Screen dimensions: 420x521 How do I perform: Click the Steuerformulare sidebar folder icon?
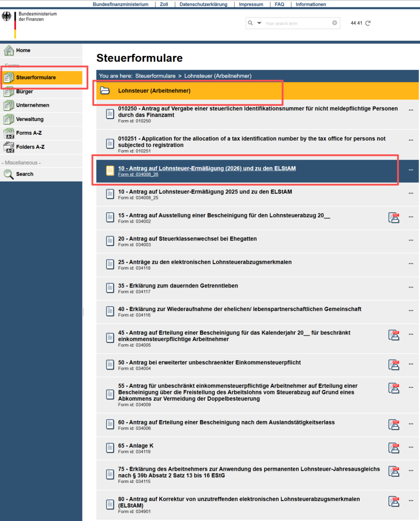[9, 78]
